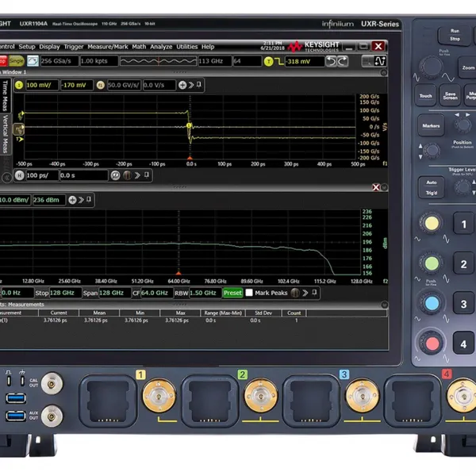The image size is (476, 476).
Task: Pin the FFT controls bar
Action: (314, 292)
